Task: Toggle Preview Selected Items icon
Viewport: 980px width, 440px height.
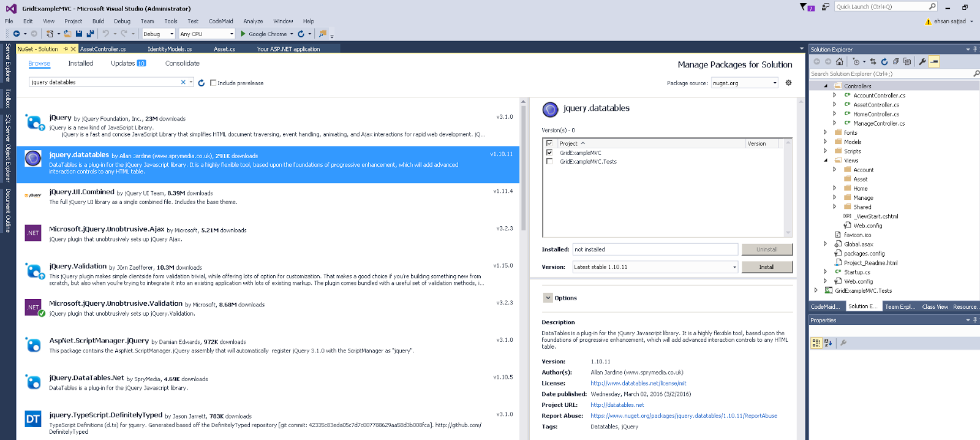Action: [934, 61]
